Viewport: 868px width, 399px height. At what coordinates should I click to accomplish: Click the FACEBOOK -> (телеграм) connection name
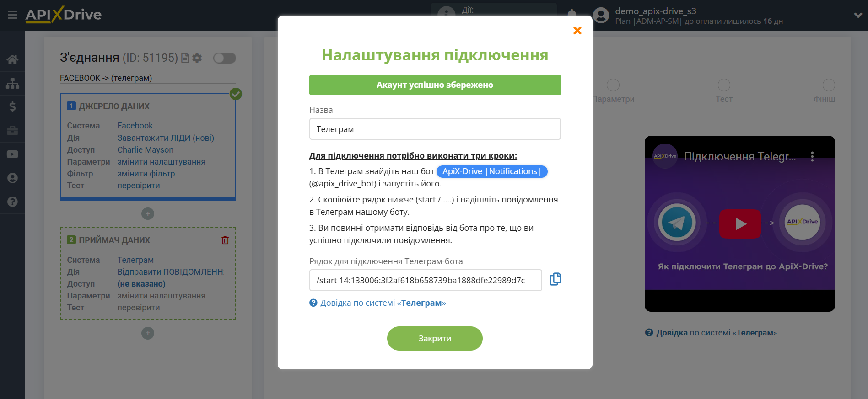pos(106,78)
